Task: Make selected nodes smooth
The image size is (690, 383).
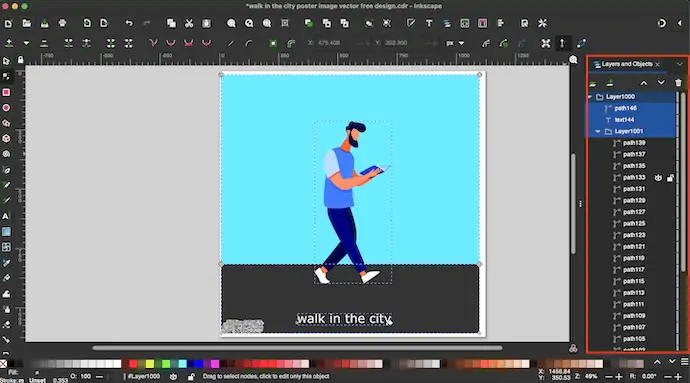Action: [x=171, y=43]
